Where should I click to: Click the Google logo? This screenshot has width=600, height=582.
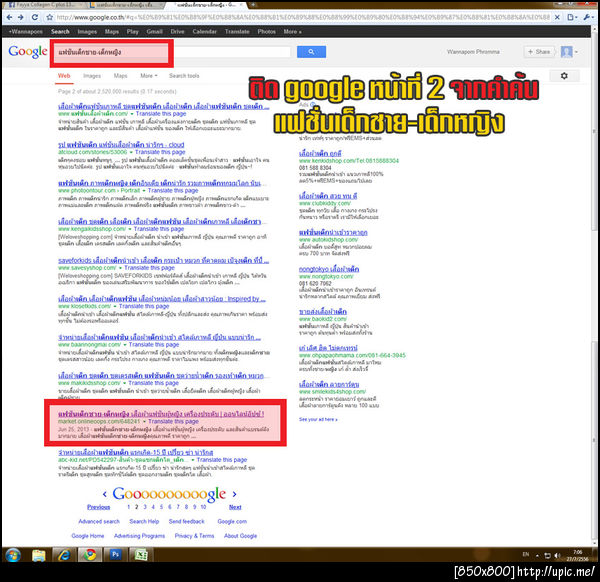[x=28, y=51]
